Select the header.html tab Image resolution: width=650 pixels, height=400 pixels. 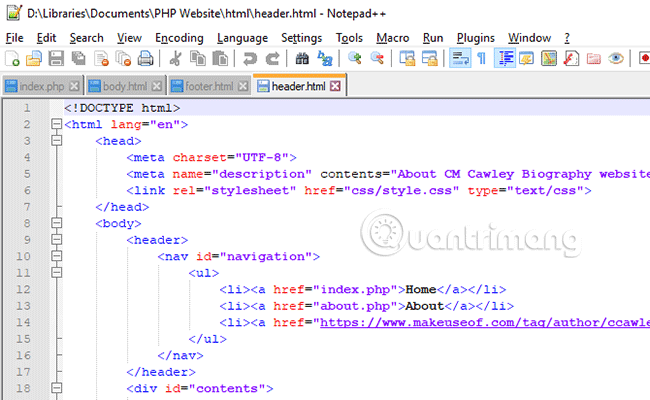(x=298, y=86)
